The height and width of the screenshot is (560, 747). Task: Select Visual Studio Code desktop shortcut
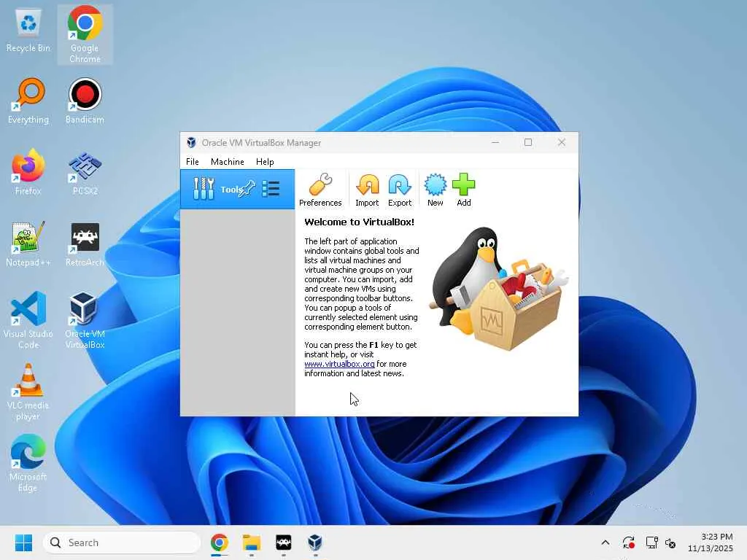pos(28,320)
